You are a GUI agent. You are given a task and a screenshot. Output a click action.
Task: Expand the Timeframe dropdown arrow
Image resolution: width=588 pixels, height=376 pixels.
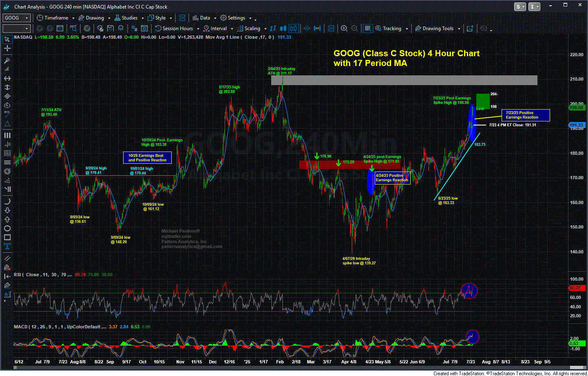click(73, 18)
